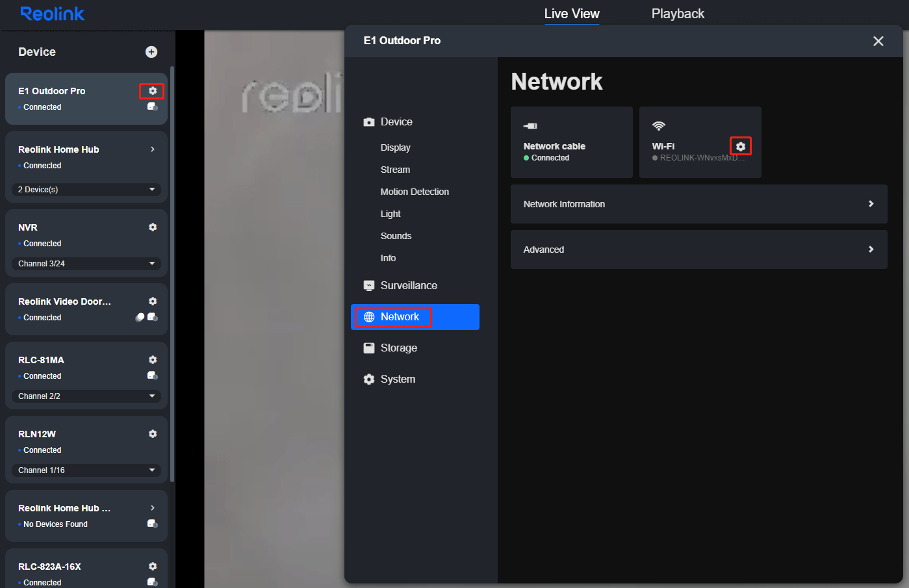Open the Channel 1/16 dropdown for RLN12W

pyautogui.click(x=86, y=470)
